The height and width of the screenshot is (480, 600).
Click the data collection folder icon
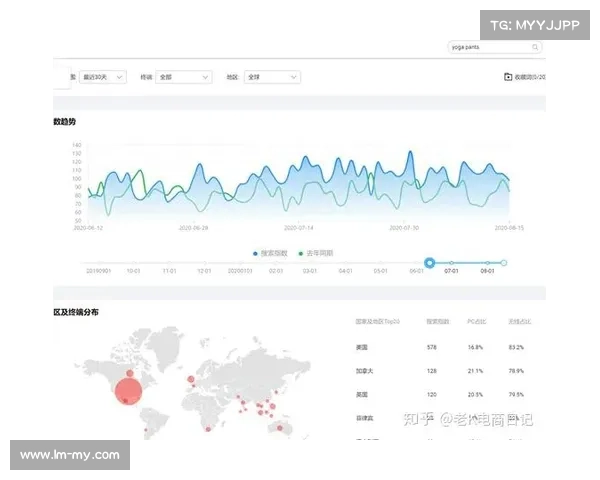[x=508, y=77]
